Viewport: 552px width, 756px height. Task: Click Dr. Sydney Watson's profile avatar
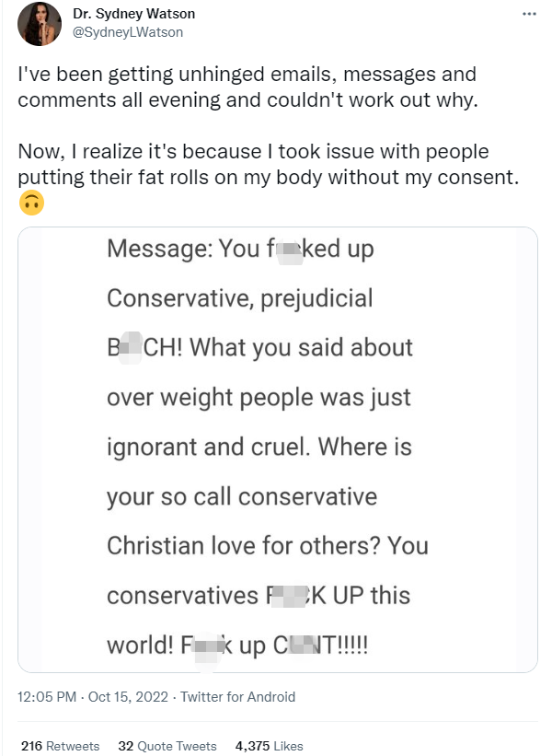(x=38, y=24)
